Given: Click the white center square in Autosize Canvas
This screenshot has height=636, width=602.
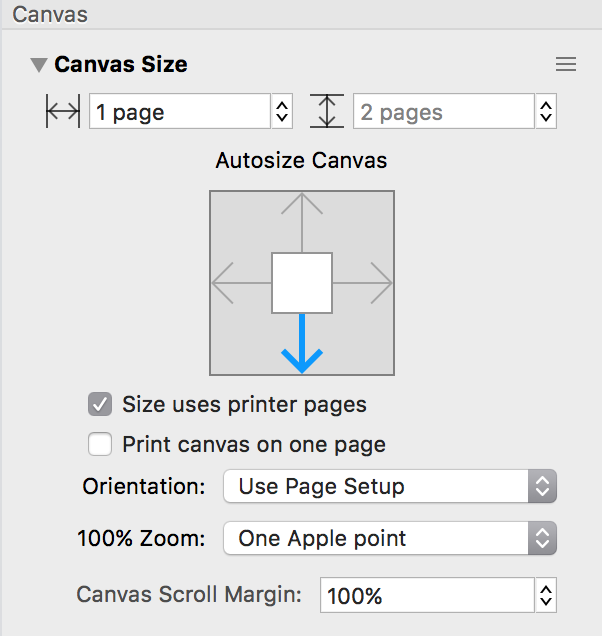Looking at the screenshot, I should point(302,283).
